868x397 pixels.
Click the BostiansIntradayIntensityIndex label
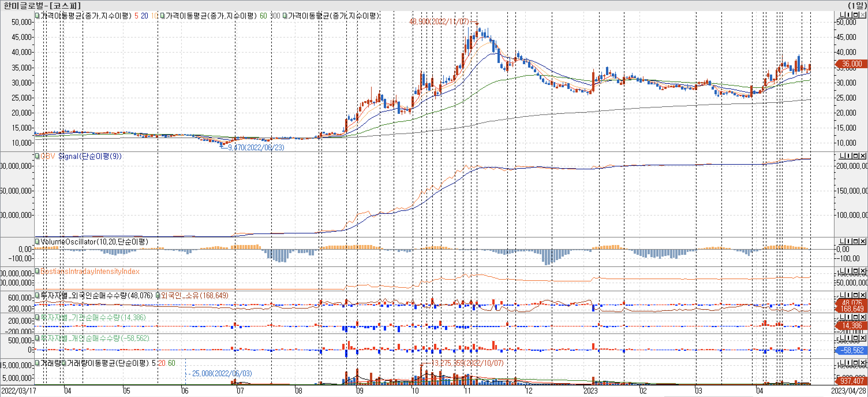pos(90,271)
